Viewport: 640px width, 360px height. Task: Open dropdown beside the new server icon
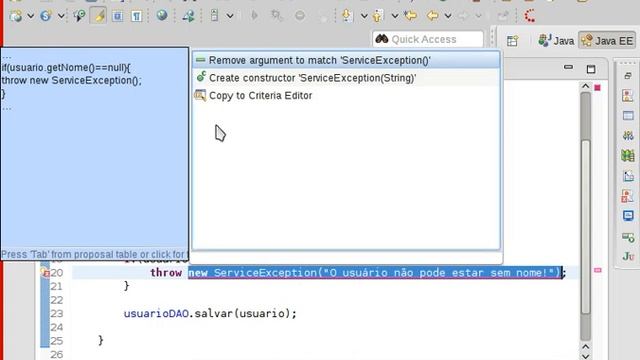[x=31, y=16]
